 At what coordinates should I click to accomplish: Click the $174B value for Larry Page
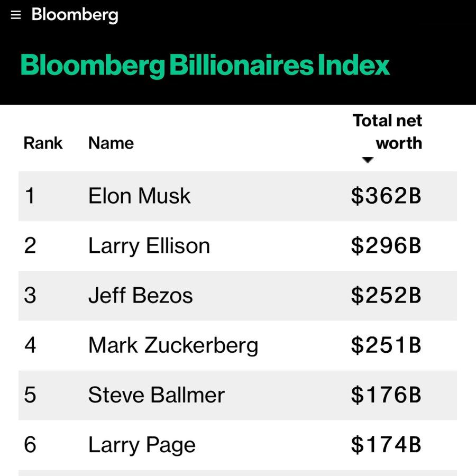coord(386,445)
